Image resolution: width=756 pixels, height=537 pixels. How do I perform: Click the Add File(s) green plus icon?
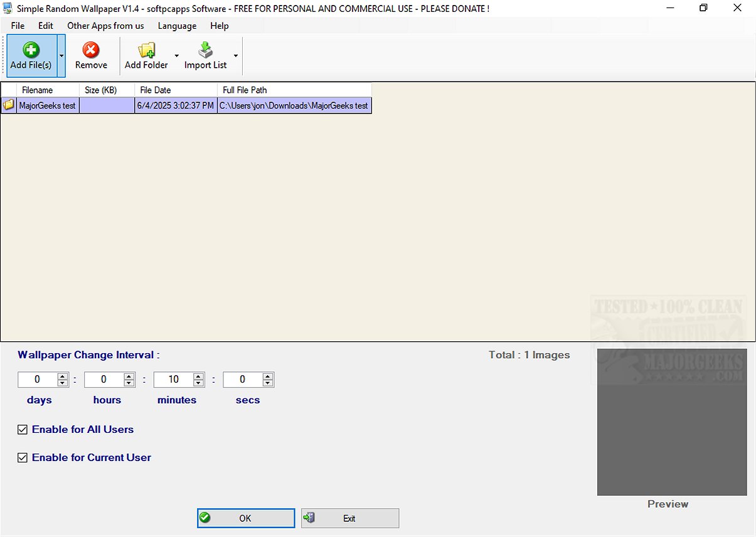coord(31,50)
